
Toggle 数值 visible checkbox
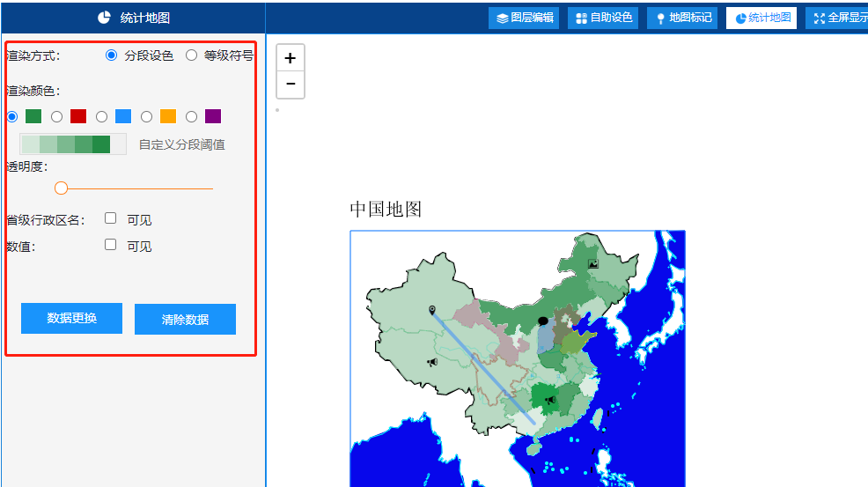(x=110, y=244)
